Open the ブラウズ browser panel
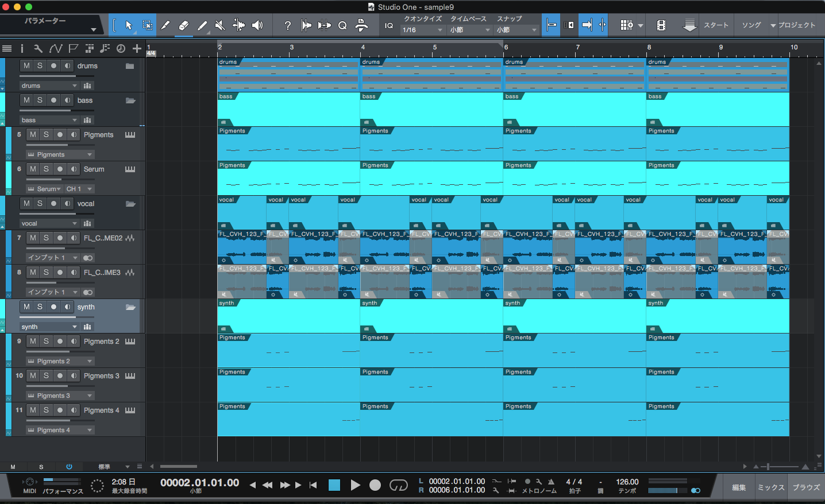The image size is (825, 504). click(x=806, y=487)
